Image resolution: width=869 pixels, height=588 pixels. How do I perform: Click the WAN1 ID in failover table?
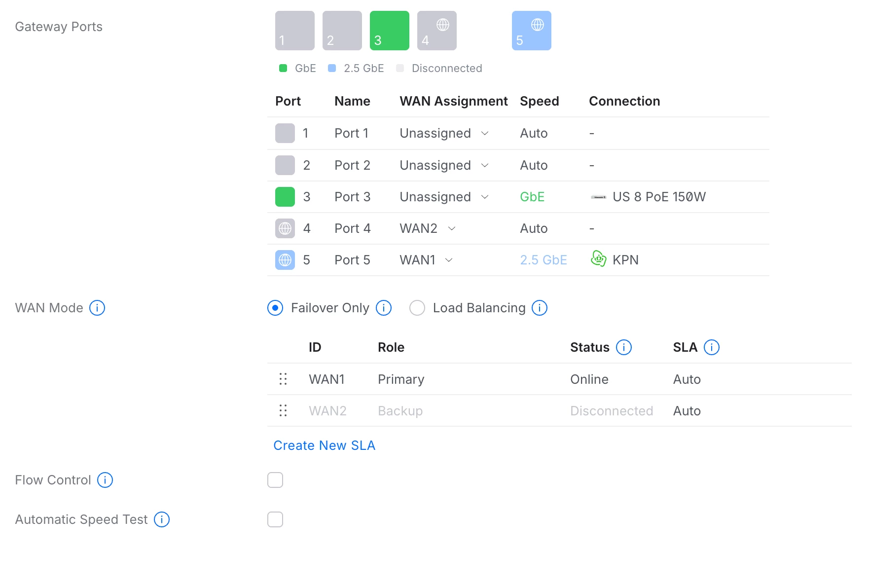point(326,379)
